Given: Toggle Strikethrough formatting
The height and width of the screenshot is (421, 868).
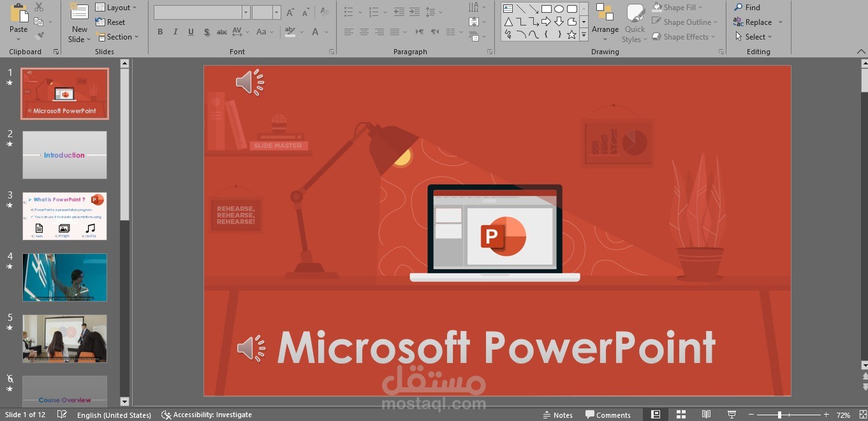Looking at the screenshot, I should click(222, 32).
